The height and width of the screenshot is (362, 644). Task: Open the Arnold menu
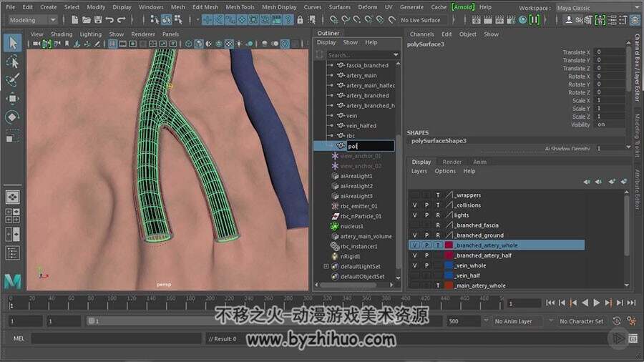click(x=463, y=7)
